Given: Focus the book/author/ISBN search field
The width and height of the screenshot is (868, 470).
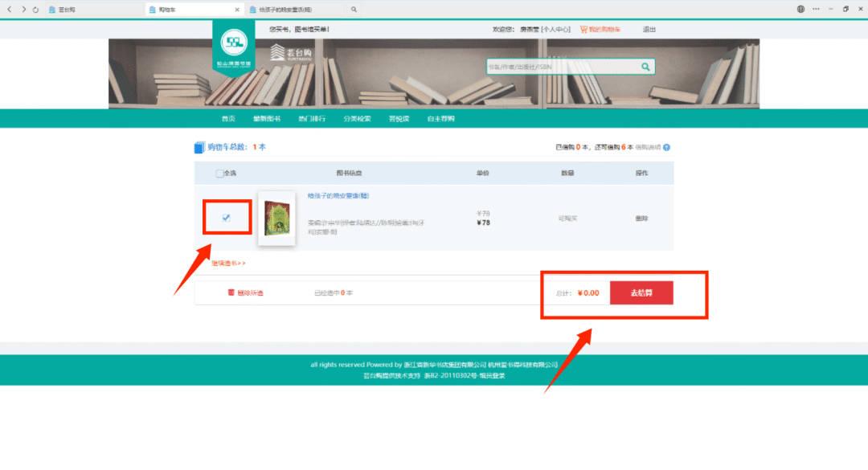Looking at the screenshot, I should coord(561,67).
